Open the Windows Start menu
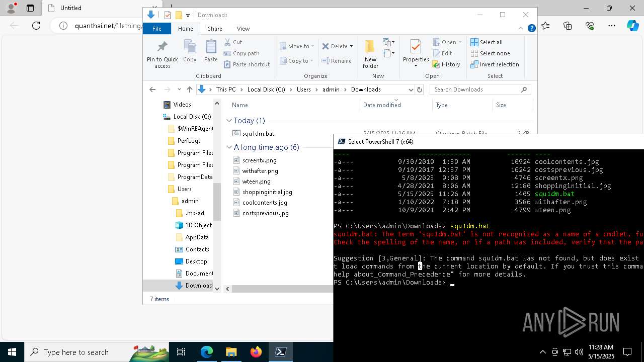This screenshot has width=644, height=362. coord(12,352)
